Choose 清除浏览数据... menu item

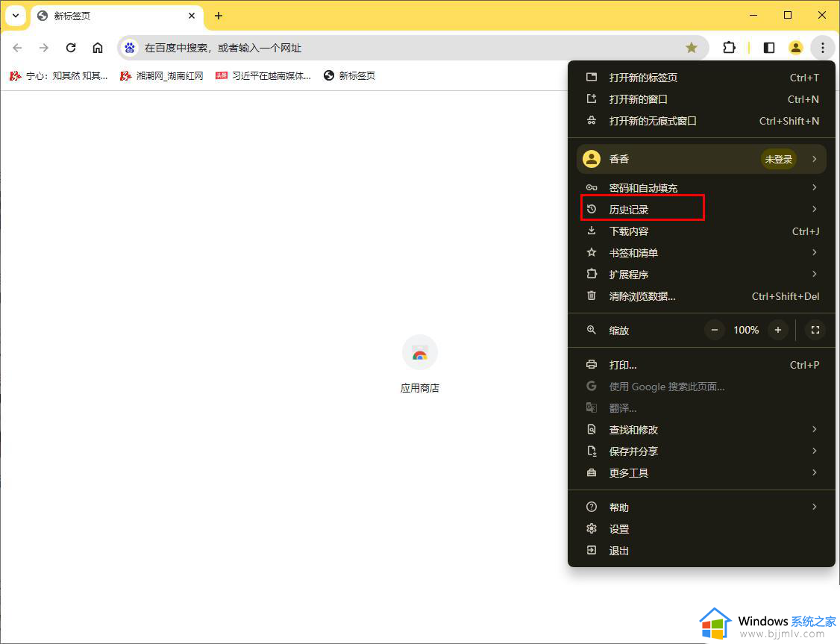point(701,296)
